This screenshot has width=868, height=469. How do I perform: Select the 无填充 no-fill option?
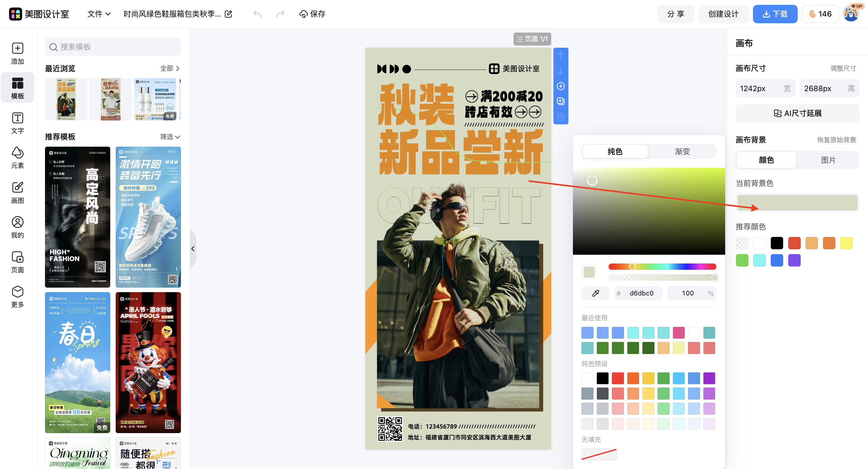point(599,454)
